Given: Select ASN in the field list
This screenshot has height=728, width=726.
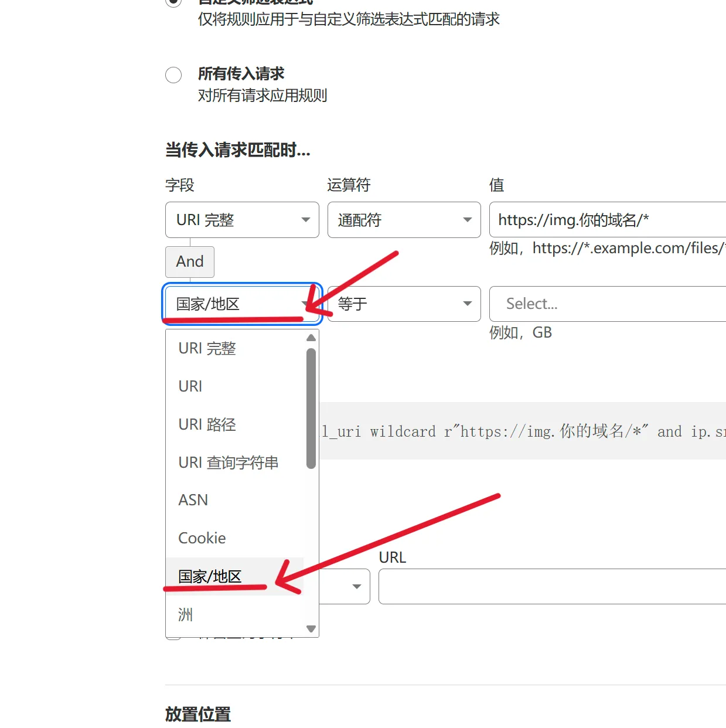Looking at the screenshot, I should click(x=193, y=500).
